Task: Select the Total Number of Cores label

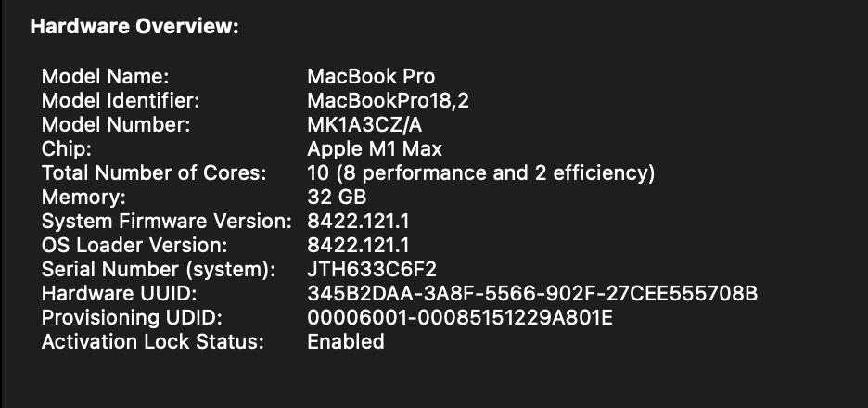Action: (154, 172)
